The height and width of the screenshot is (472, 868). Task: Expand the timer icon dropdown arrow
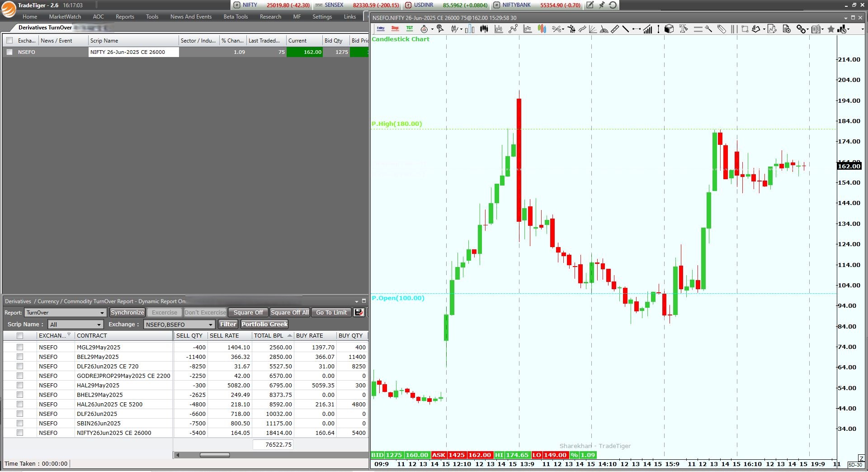click(432, 29)
